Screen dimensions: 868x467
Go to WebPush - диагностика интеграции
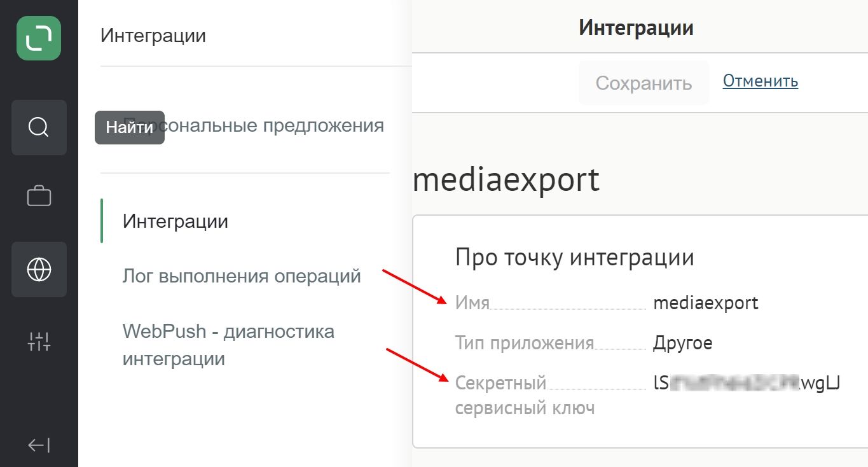click(228, 345)
